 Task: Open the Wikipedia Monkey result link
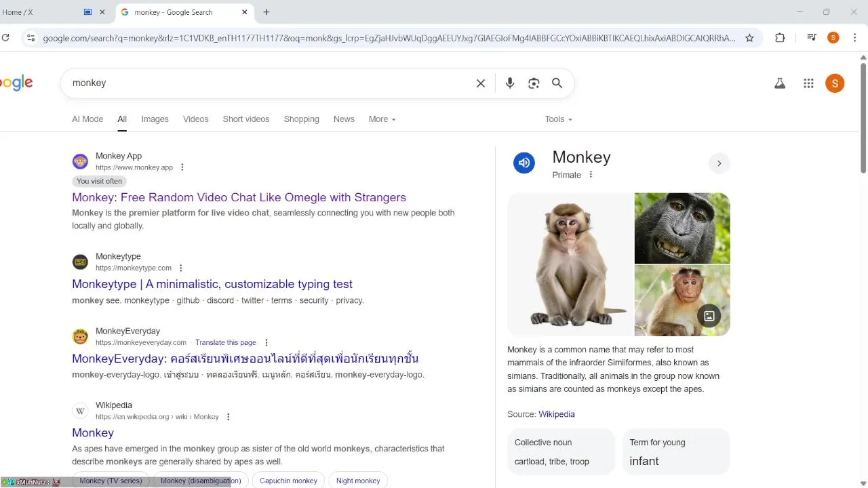(x=93, y=432)
